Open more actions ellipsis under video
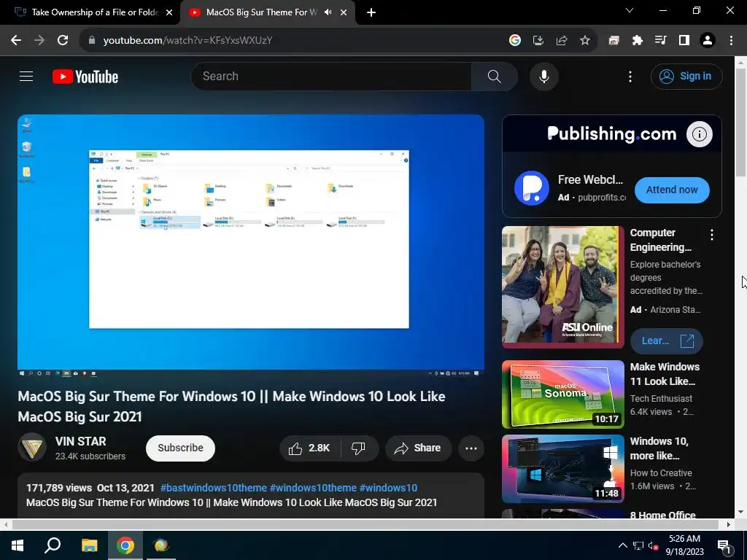This screenshot has height=560, width=747. pos(471,448)
